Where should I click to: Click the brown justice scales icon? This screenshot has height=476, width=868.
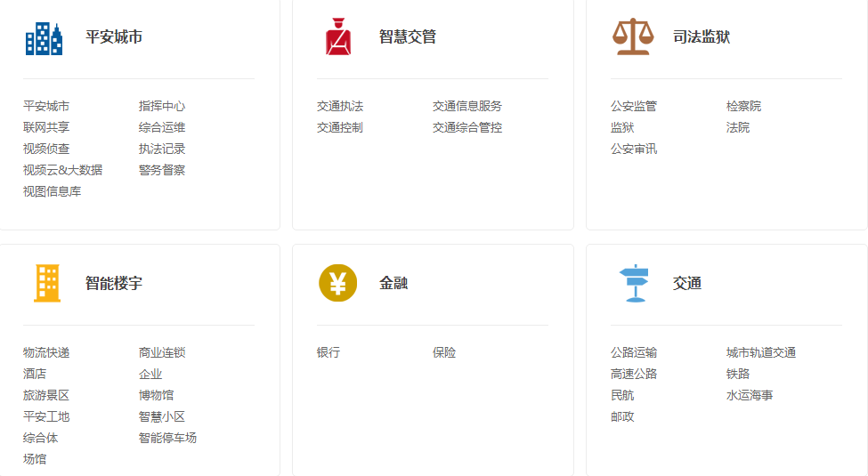(632, 37)
